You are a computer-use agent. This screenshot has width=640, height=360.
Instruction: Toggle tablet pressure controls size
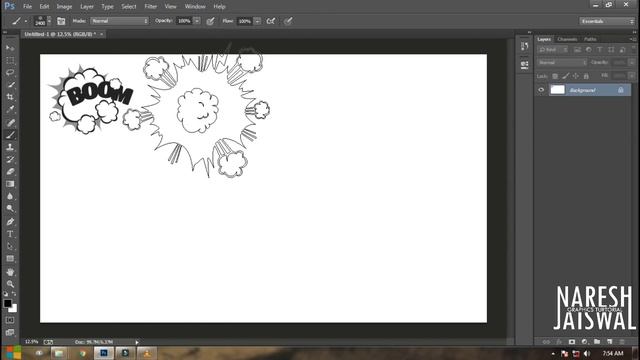pos(288,21)
